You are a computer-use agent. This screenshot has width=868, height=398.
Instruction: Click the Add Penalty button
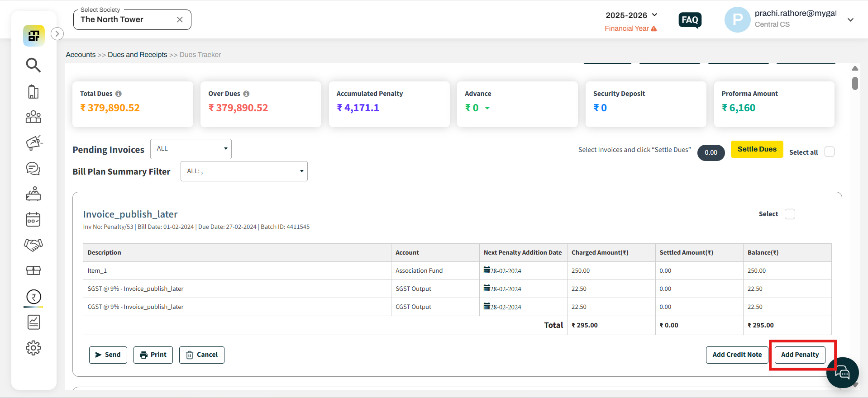click(x=800, y=355)
